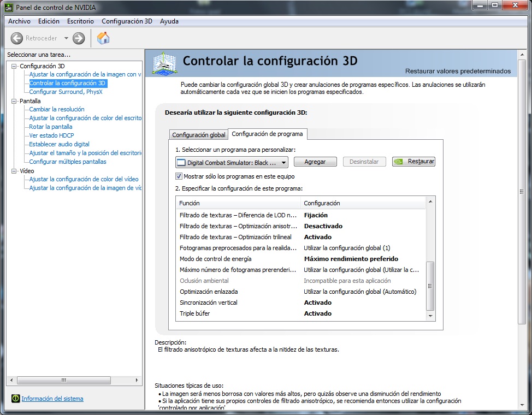The height and width of the screenshot is (415, 532).
Task: Open the Escritorio menu
Action: (80, 21)
